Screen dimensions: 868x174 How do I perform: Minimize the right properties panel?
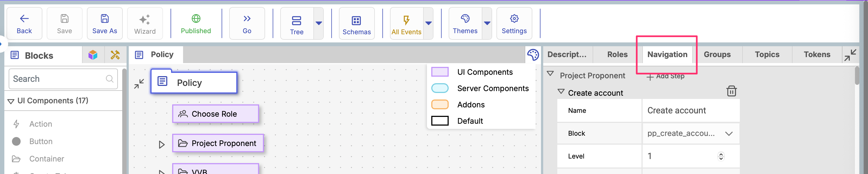tap(850, 55)
